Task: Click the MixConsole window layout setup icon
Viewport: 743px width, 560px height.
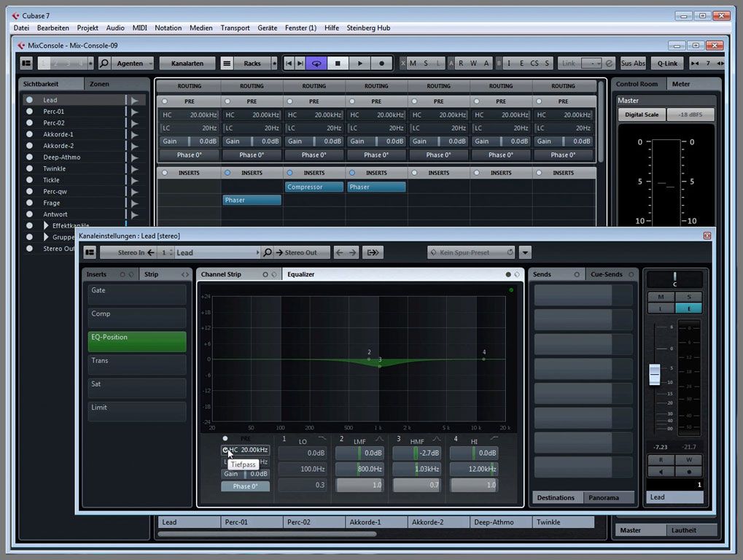Action: pyautogui.click(x=26, y=63)
